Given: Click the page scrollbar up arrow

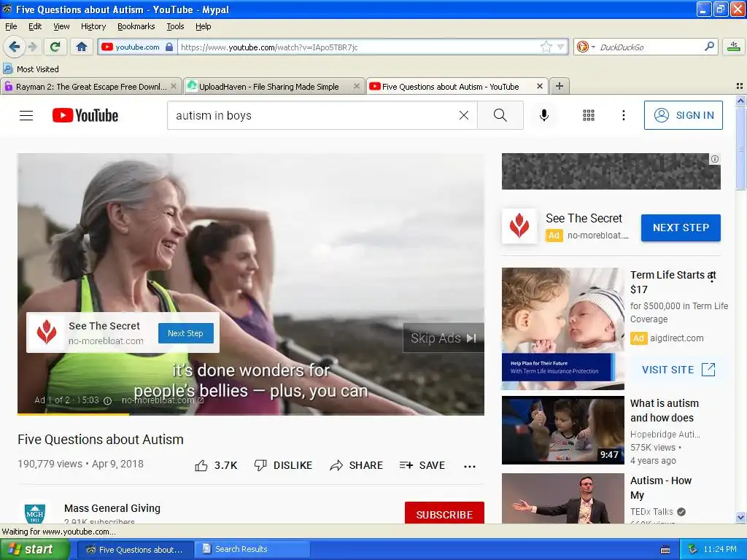Looking at the screenshot, I should (x=741, y=101).
